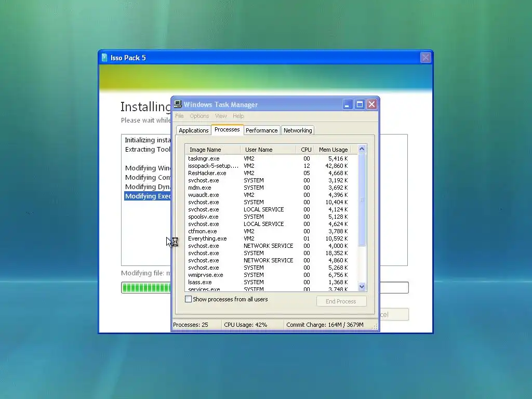Viewport: 532px width, 399px height.
Task: Close the Windows Task Manager window
Action: pyautogui.click(x=372, y=104)
